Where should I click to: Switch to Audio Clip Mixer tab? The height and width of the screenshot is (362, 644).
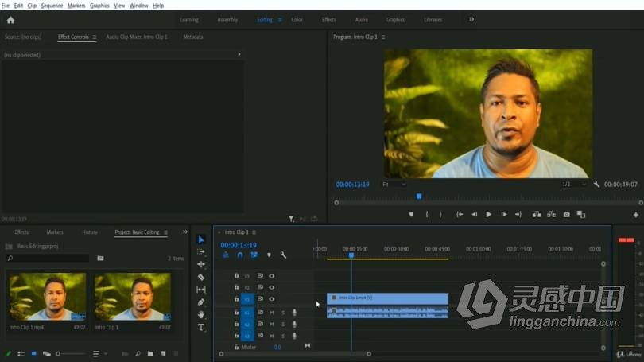click(137, 37)
